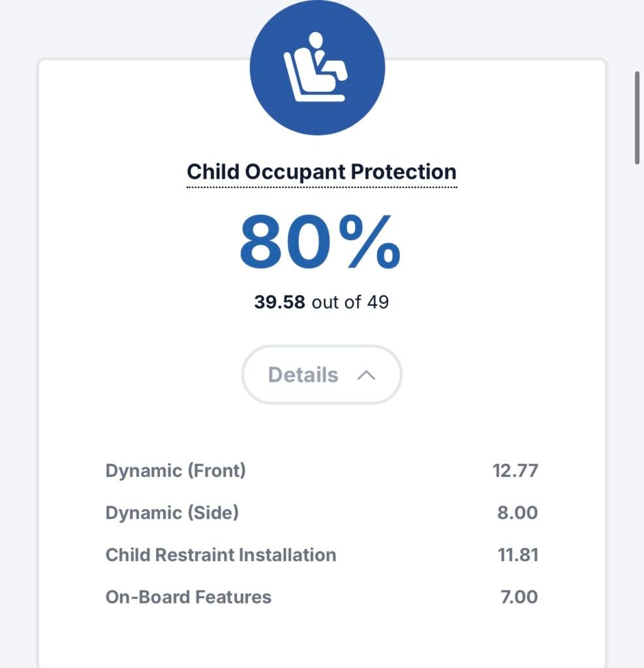Click the 8.00 Dynamic Side score
Image resolution: width=644 pixels, height=668 pixels.
[517, 513]
